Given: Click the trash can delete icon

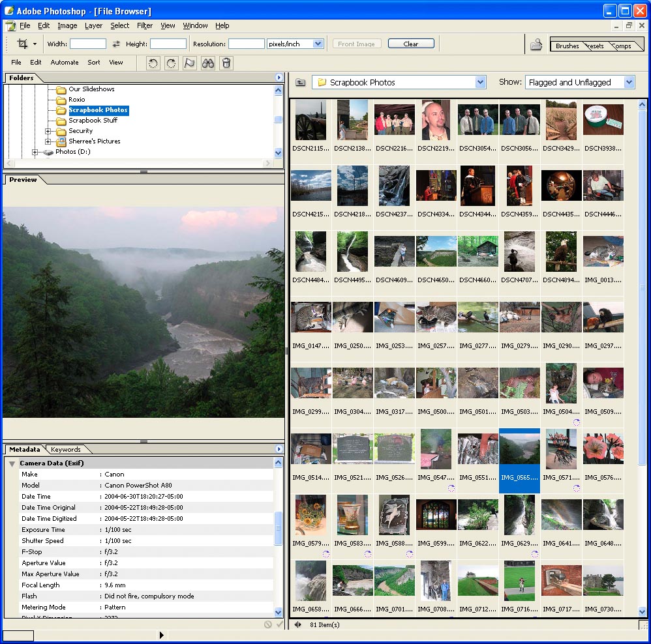Looking at the screenshot, I should (x=226, y=63).
